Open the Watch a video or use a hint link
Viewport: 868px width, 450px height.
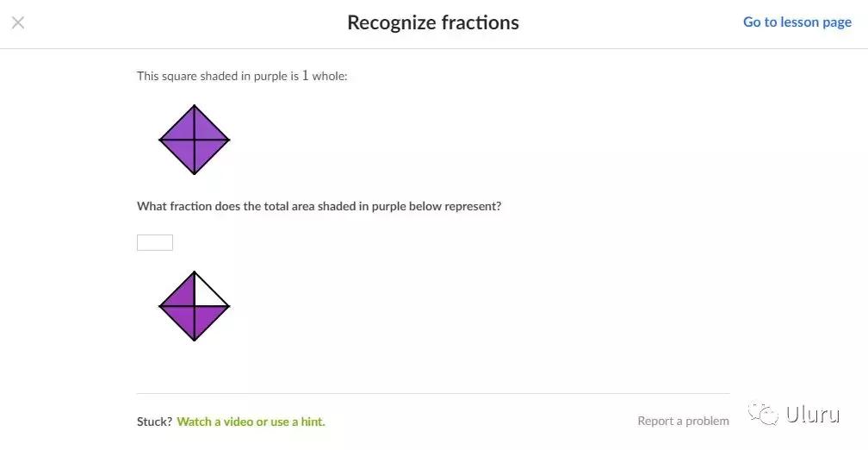[x=251, y=422]
